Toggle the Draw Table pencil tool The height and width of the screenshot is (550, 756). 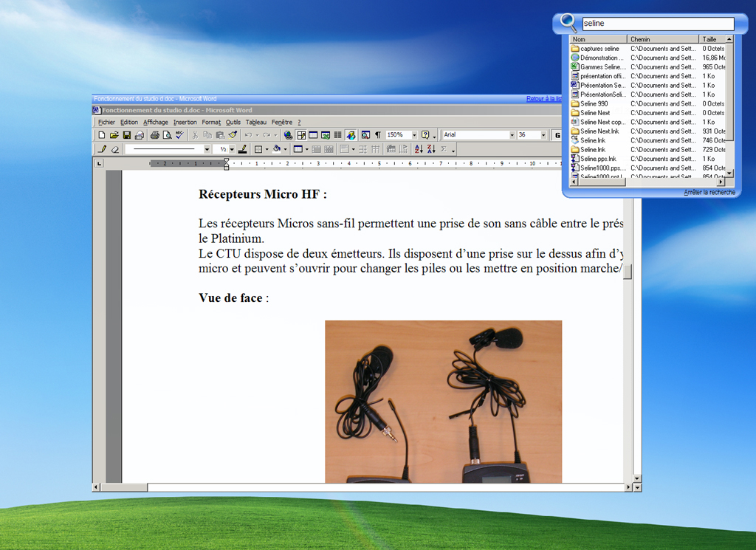(x=102, y=149)
